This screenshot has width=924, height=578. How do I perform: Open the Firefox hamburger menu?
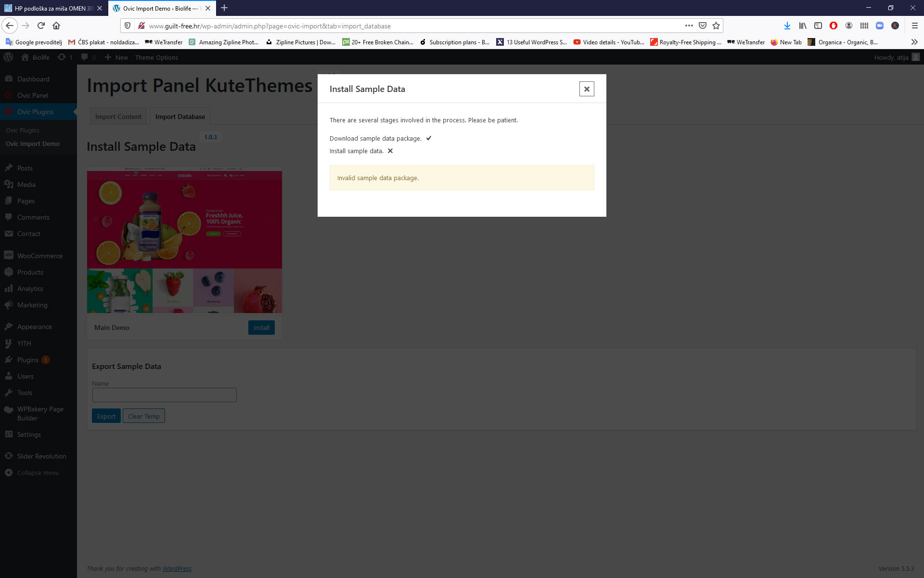tap(914, 26)
